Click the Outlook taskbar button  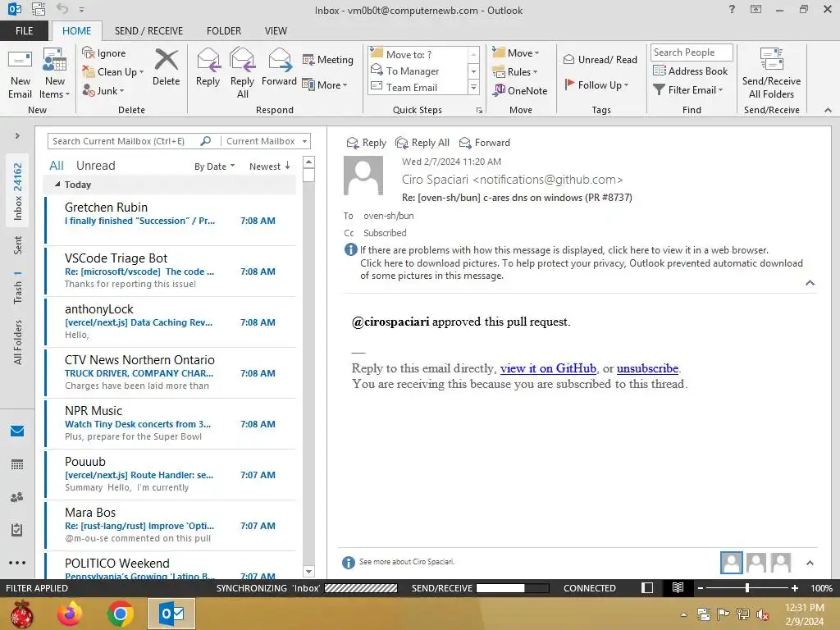[171, 614]
